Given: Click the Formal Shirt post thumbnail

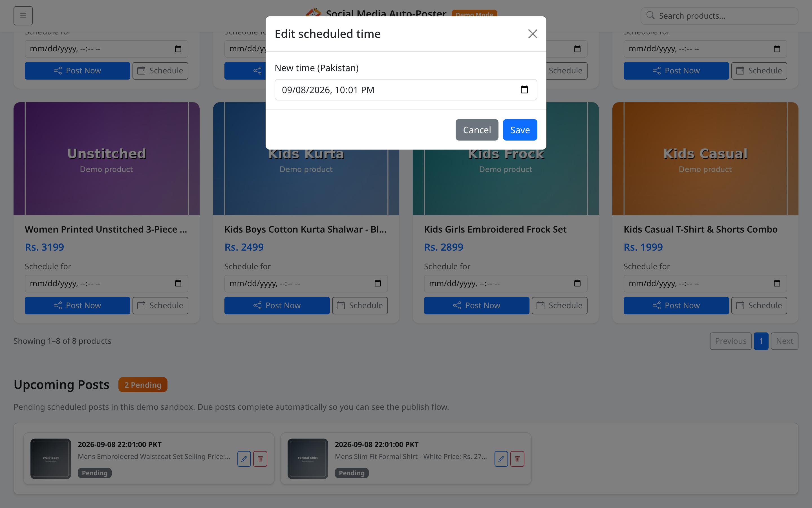Looking at the screenshot, I should pos(308,459).
